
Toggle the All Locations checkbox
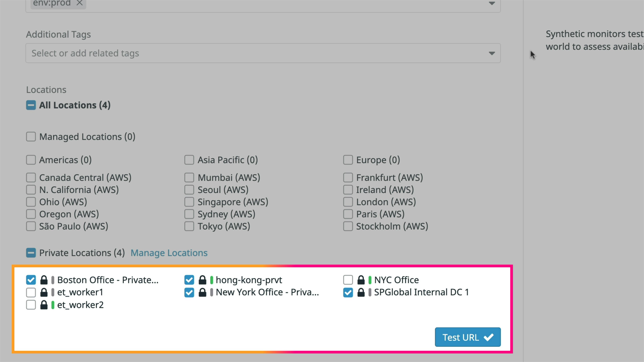tap(31, 105)
